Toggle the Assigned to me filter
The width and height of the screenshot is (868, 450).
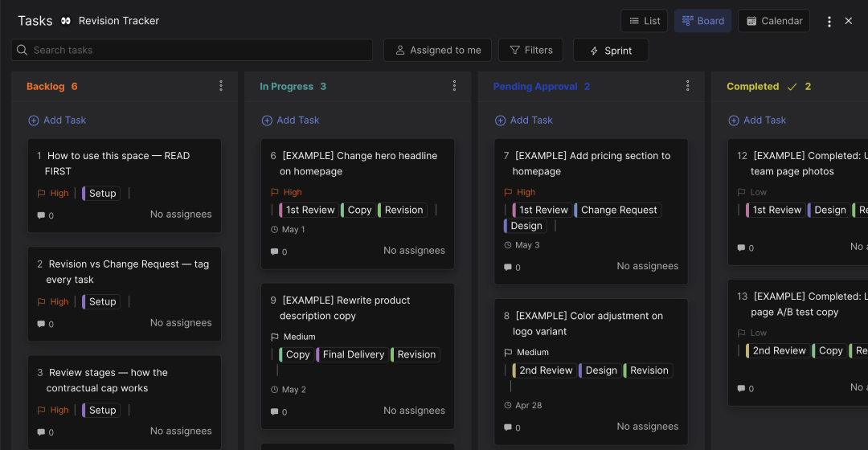437,51
